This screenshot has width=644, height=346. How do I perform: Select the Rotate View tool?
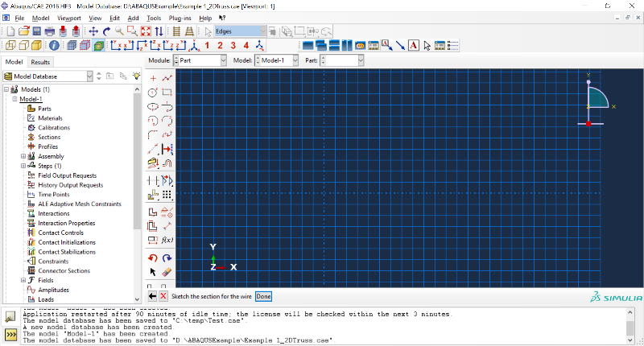pos(107,31)
